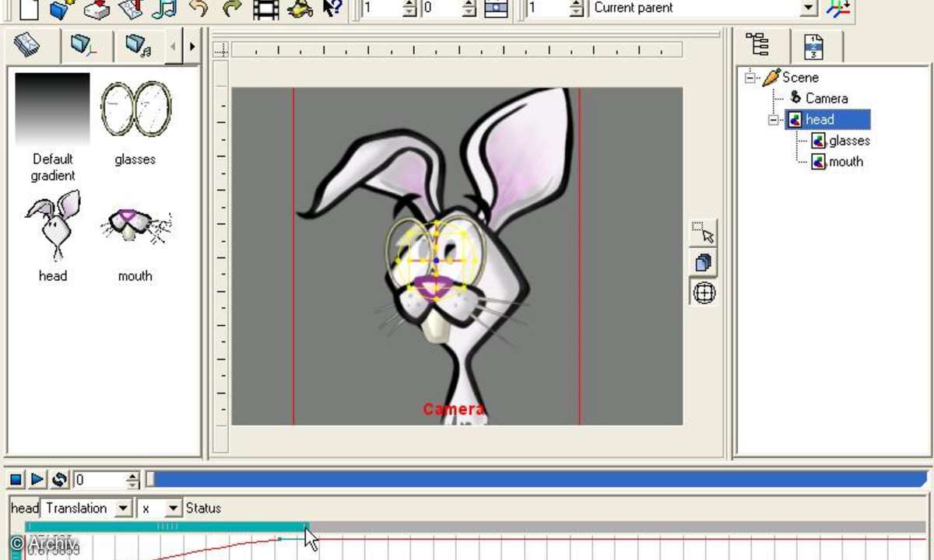Image resolution: width=934 pixels, height=560 pixels.
Task: Click the stacked layers tool beside canvas
Action: coord(704,263)
